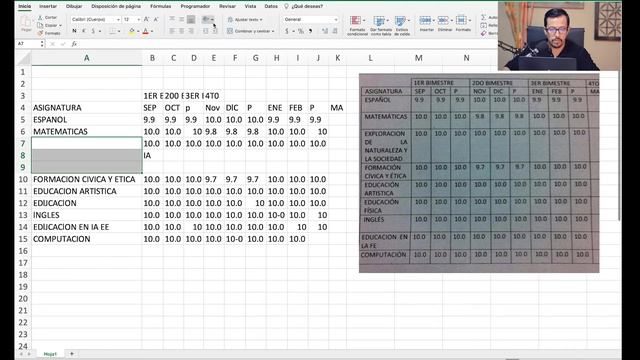Click the decrease indent icon
640x360 pixels.
coord(205,31)
